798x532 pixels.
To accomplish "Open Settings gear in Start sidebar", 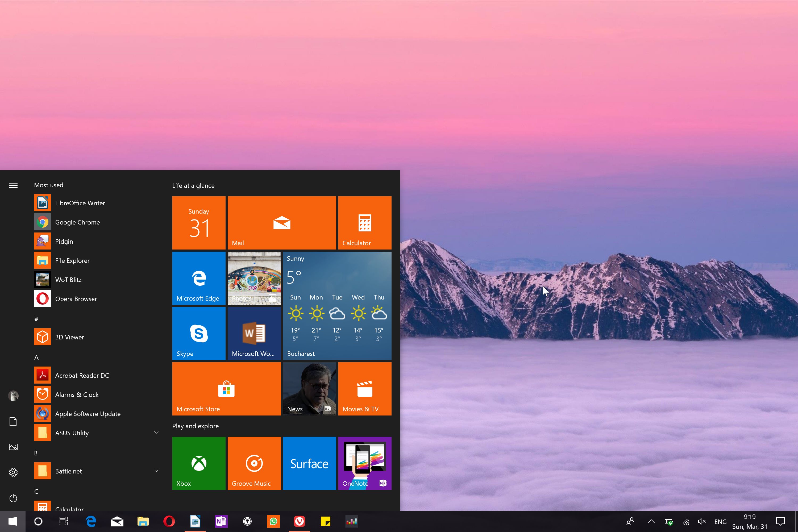I will [13, 472].
